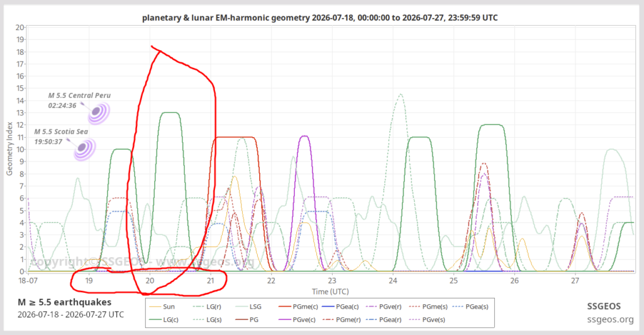Click the SSGEOS brand label
This screenshot has width=644, height=335.
pos(604,306)
